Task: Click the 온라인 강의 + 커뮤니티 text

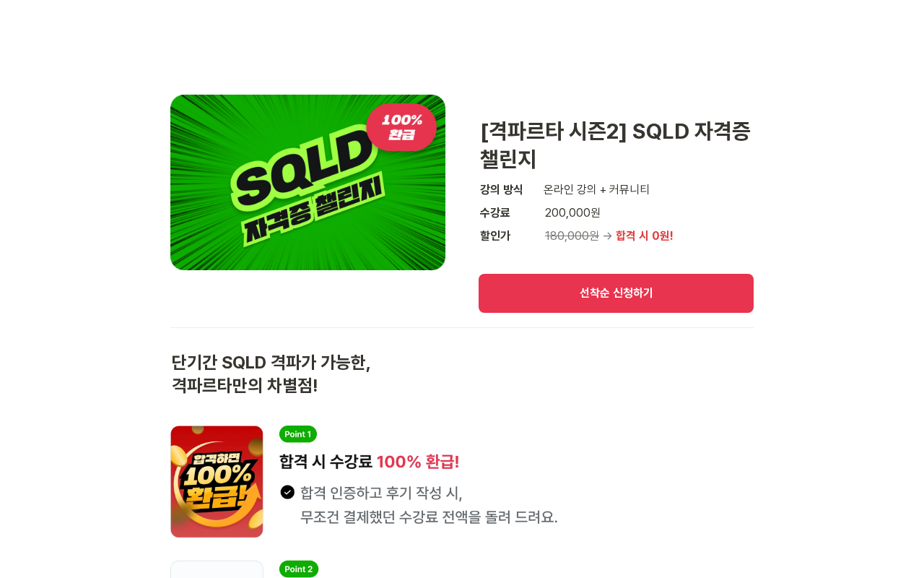Action: [x=596, y=189]
